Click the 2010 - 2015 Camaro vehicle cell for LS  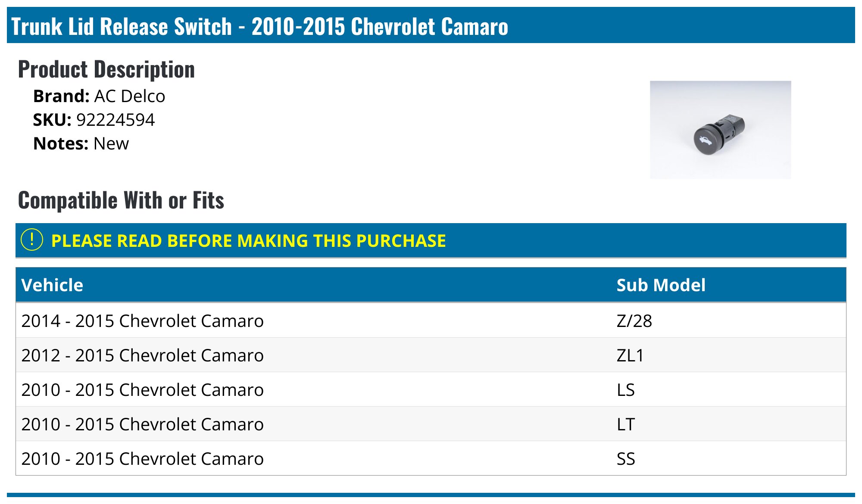coord(142,390)
